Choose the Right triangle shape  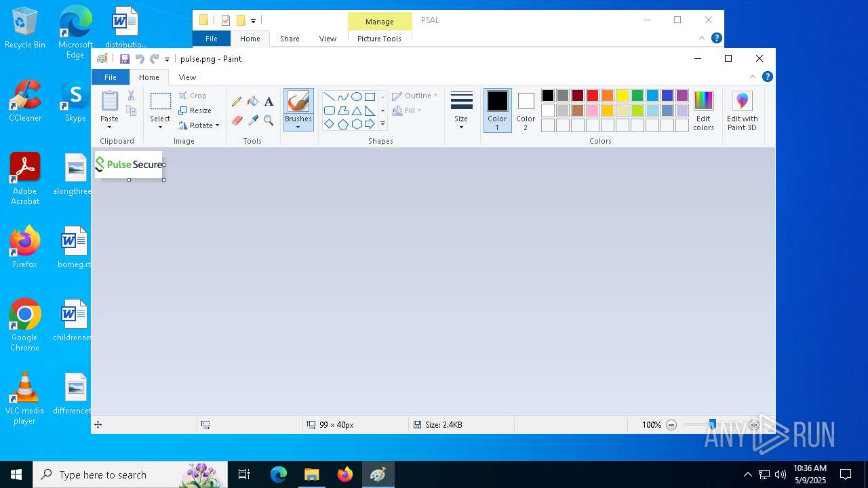tap(370, 110)
